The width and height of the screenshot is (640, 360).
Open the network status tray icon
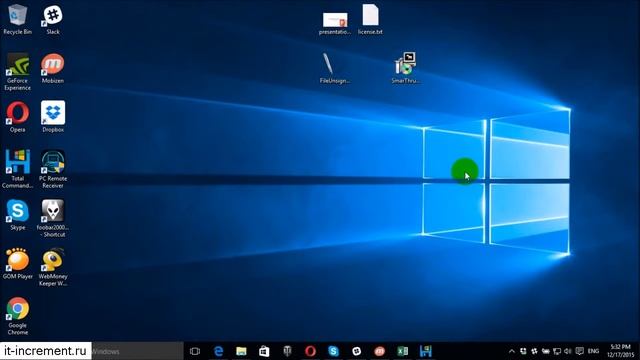click(x=557, y=351)
